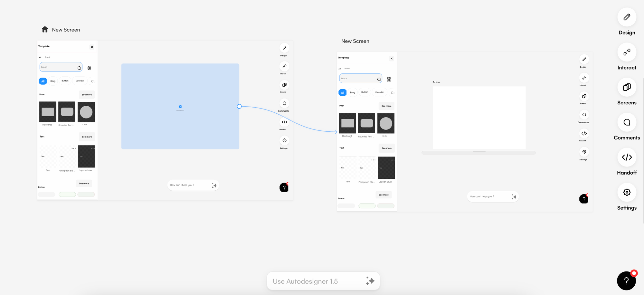Click the small Design pencil icon in home screen
644x295 pixels.
pyautogui.click(x=284, y=48)
